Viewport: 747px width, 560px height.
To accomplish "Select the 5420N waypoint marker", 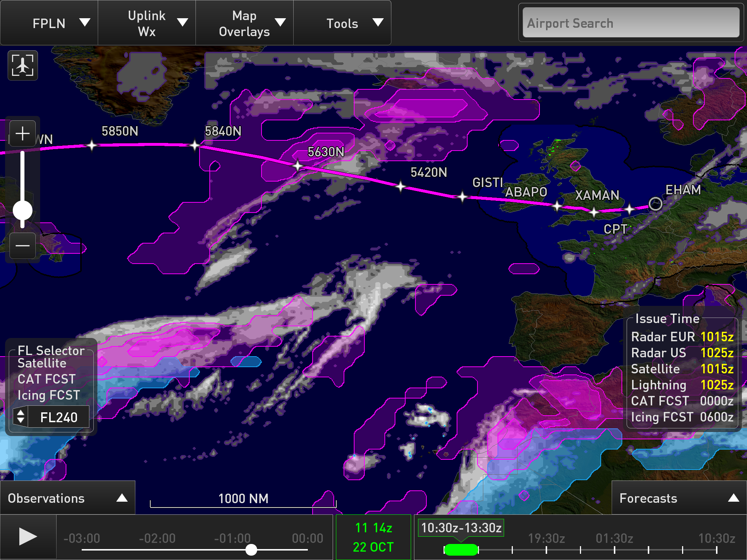I will (x=400, y=187).
